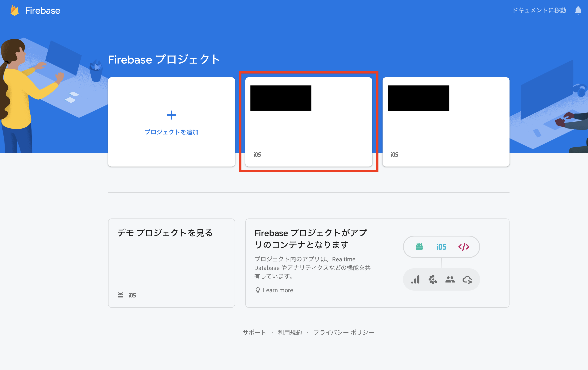Click description mentioning Realtime Database
This screenshot has height=370, width=588.
click(x=312, y=268)
